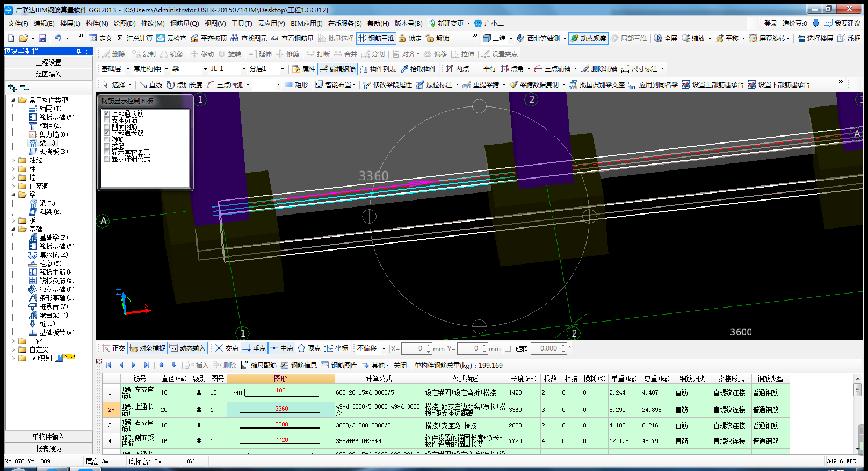
Task: Start 云检查 cloud check
Action: pyautogui.click(x=171, y=38)
